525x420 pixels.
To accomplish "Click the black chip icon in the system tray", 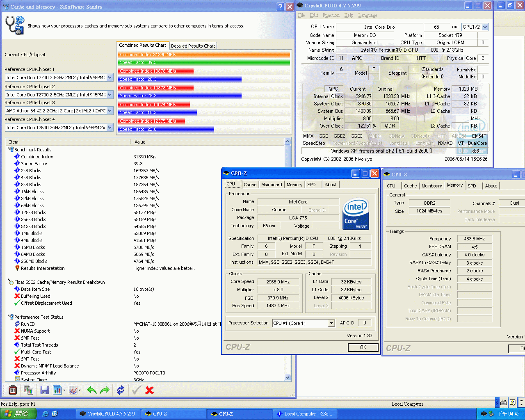I will (x=484, y=414).
